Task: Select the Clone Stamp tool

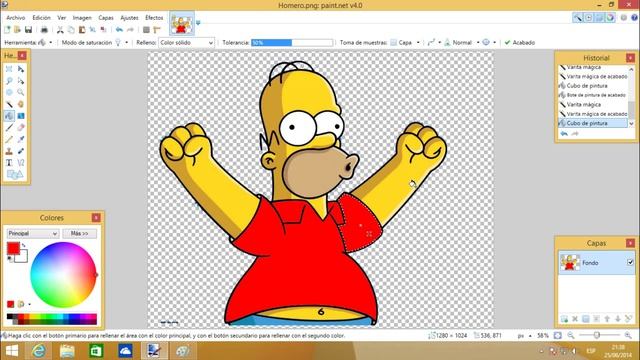Action: tap(9, 151)
